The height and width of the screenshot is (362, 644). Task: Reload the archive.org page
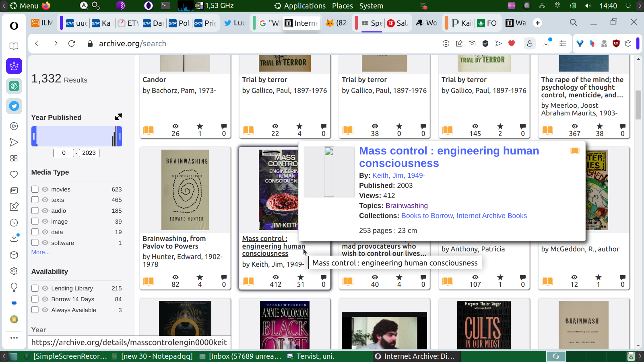coord(72,43)
